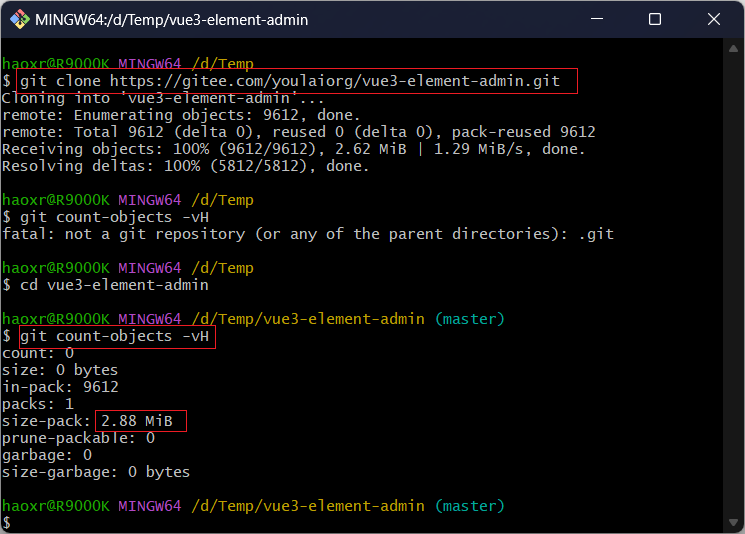
Task: Click the "size-garbage: 0 bytes" output line
Action: click(x=96, y=472)
